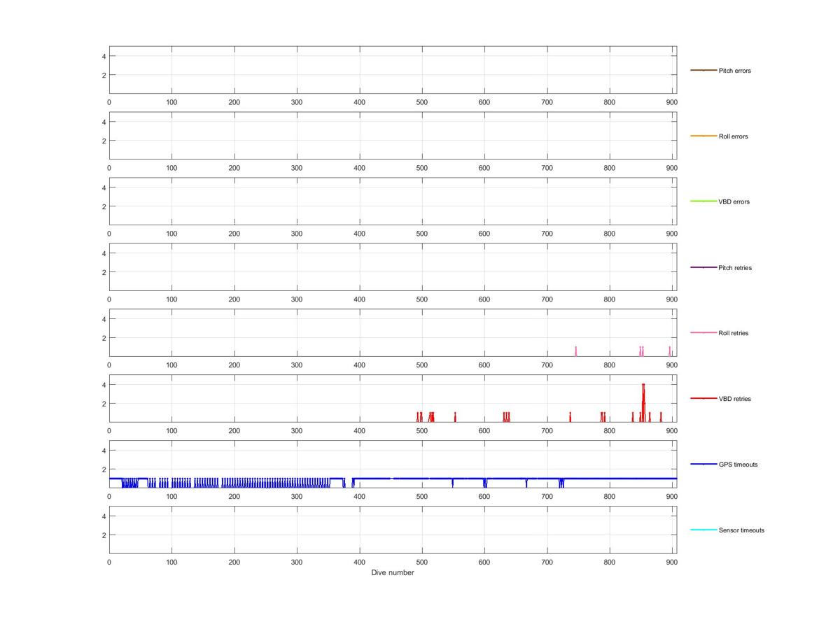Click the Roll retries spike near dive 745
This screenshot has width=840, height=622.
click(575, 351)
